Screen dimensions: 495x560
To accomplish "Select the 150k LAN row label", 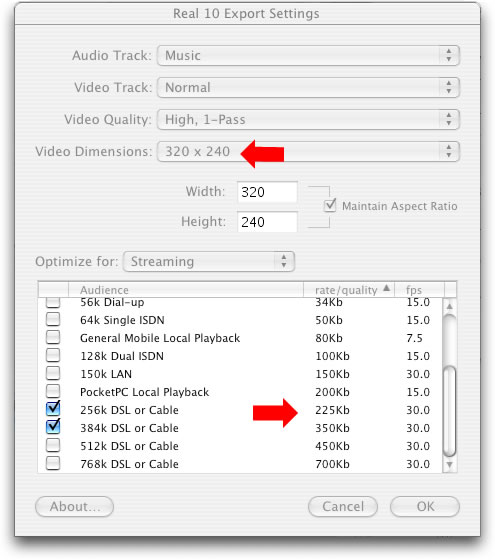I will [x=106, y=374].
